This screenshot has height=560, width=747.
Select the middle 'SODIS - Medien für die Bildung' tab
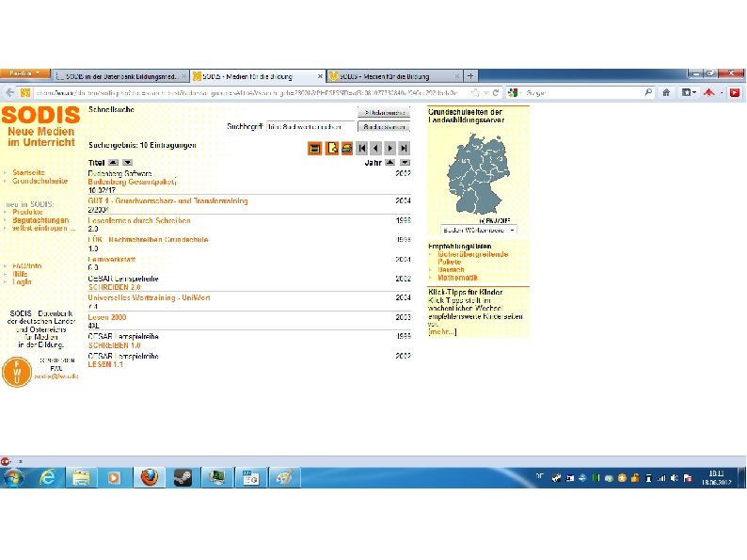tap(257, 76)
